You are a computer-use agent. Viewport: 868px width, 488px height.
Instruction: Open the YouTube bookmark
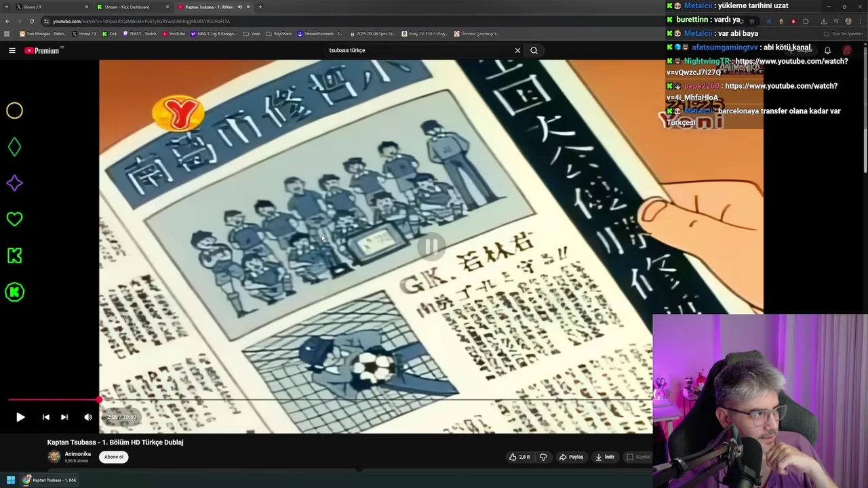tap(174, 33)
